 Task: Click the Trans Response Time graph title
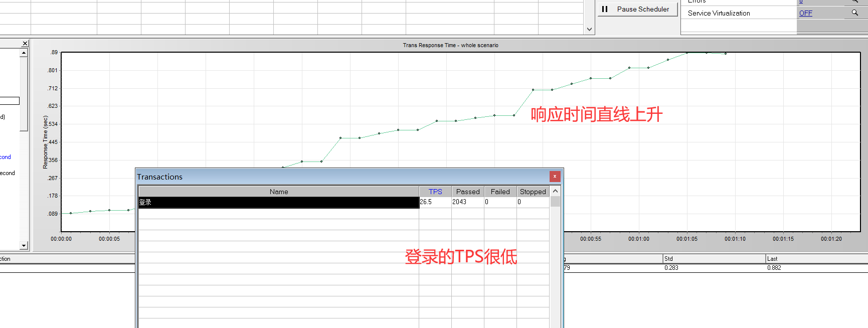coord(450,45)
